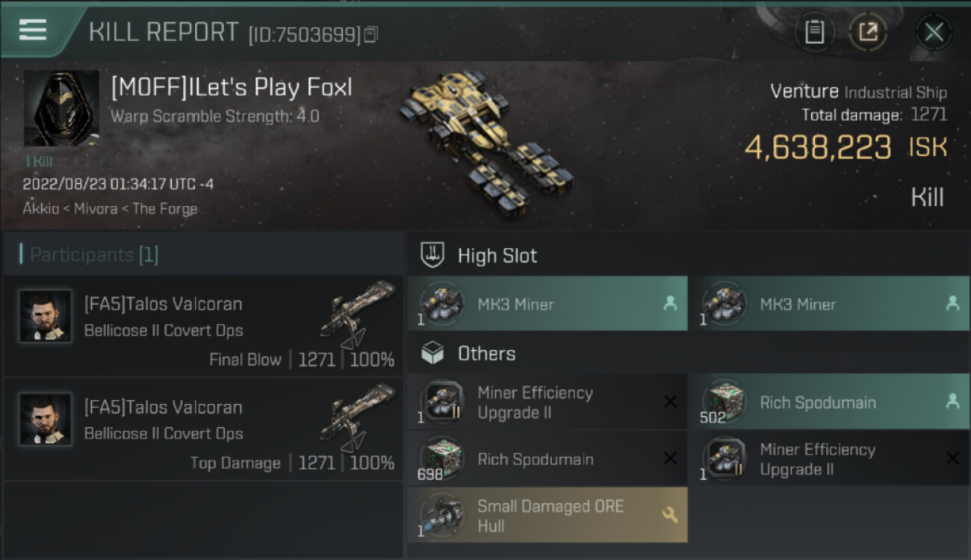
Task: Select the second MK3 Miner module
Action: coord(829,304)
